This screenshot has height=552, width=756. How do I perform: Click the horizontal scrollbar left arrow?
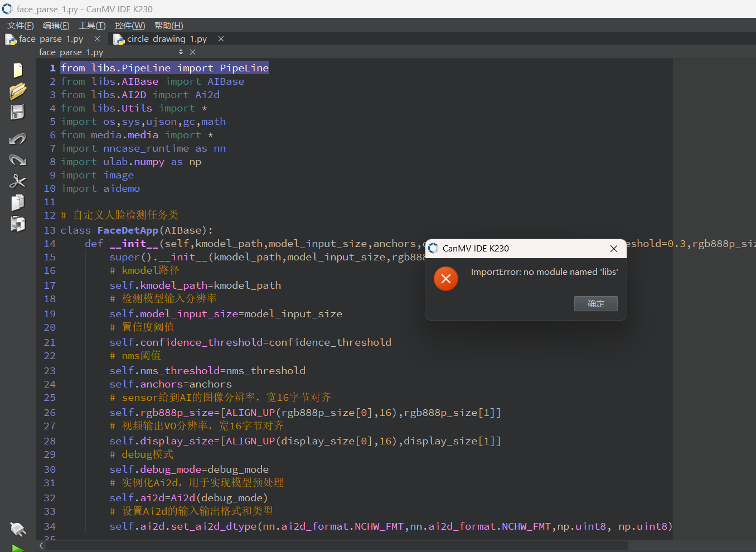pos(41,546)
